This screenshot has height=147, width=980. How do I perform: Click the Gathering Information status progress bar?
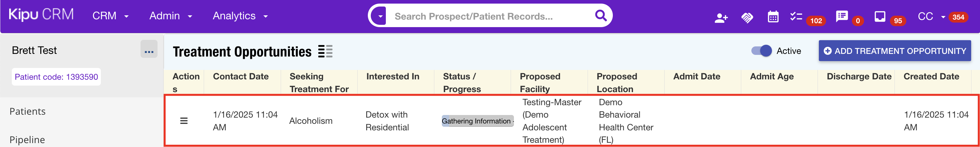[478, 121]
